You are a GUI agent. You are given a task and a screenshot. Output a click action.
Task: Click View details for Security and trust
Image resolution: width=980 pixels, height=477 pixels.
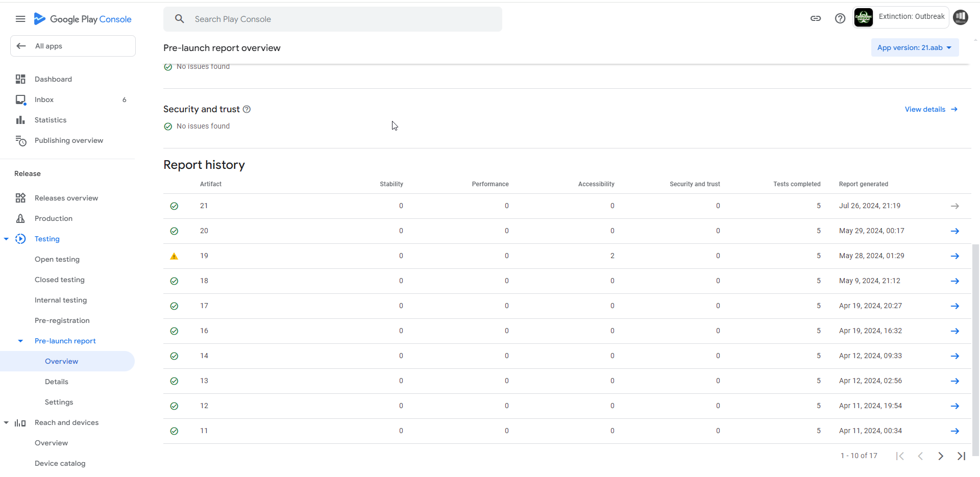pyautogui.click(x=931, y=109)
